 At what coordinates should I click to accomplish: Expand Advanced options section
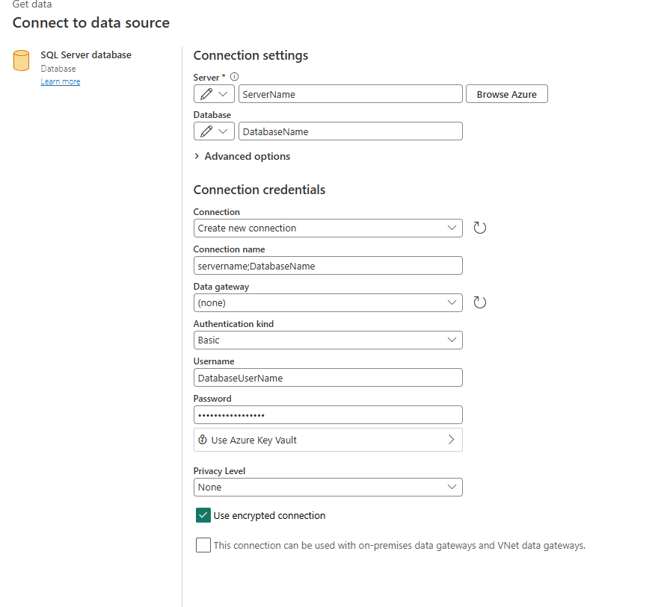pyautogui.click(x=242, y=156)
